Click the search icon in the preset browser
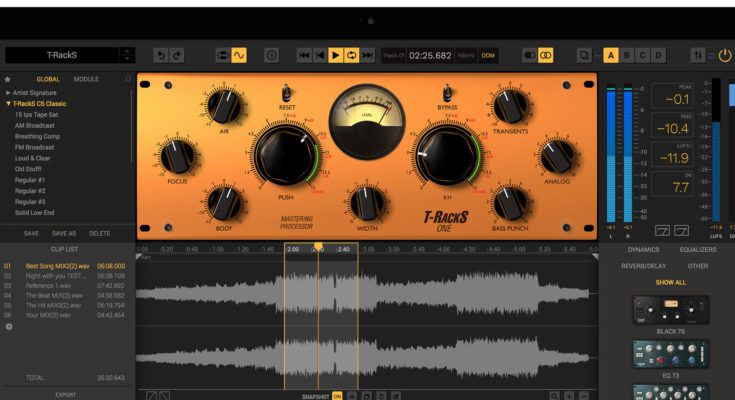 [127, 78]
